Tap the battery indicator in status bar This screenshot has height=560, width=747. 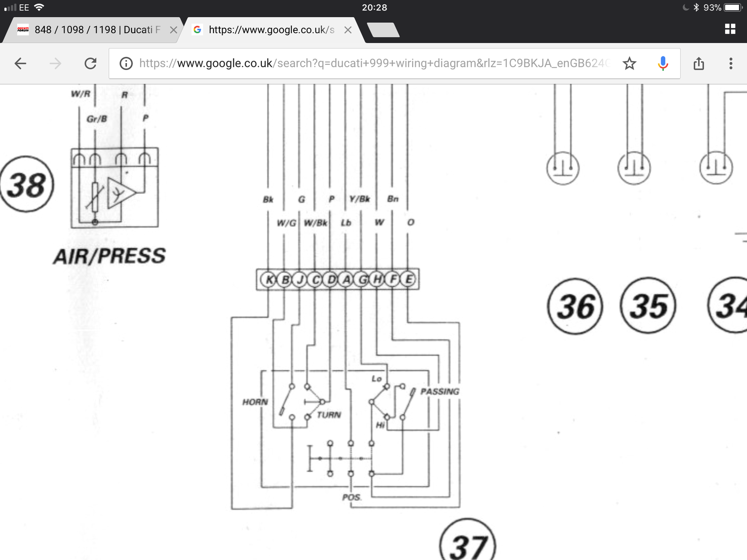(733, 7)
